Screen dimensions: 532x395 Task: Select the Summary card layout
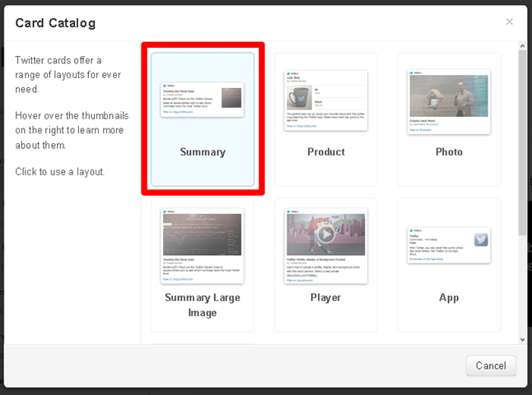coord(203,119)
